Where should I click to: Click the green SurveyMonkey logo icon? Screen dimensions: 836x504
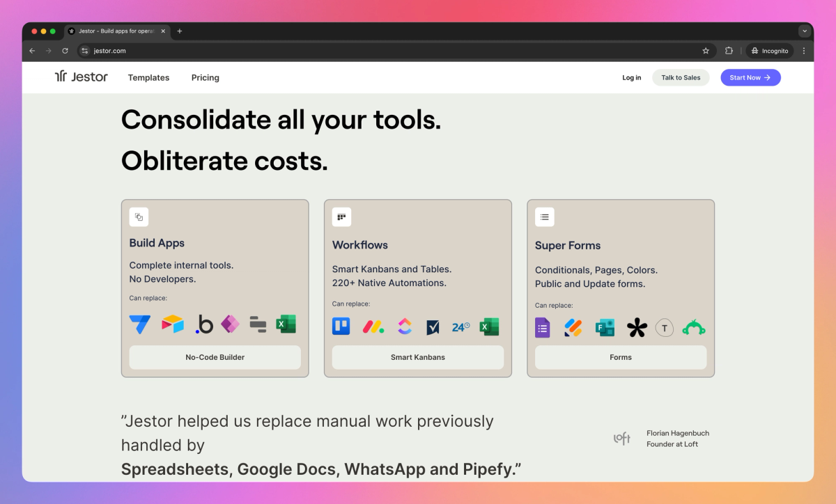[694, 328]
